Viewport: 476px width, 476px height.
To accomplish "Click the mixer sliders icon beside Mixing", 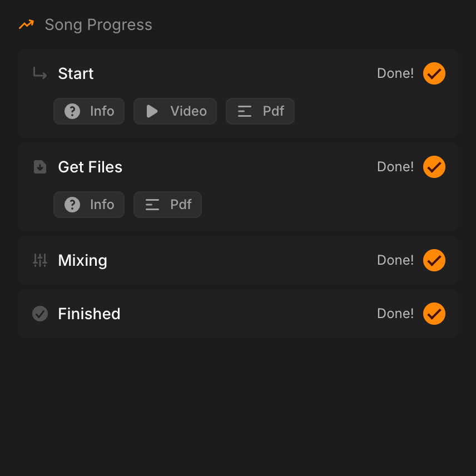I will click(40, 260).
